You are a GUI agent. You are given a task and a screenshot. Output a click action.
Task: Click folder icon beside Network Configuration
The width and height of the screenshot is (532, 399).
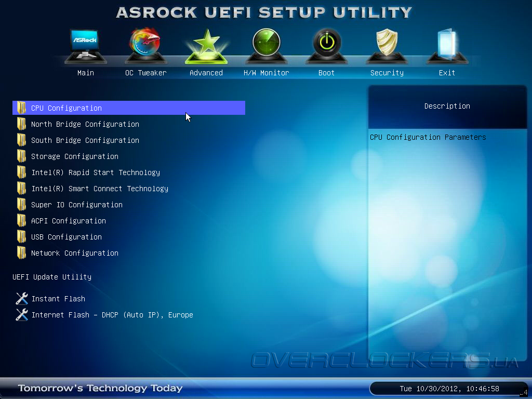[x=21, y=253]
